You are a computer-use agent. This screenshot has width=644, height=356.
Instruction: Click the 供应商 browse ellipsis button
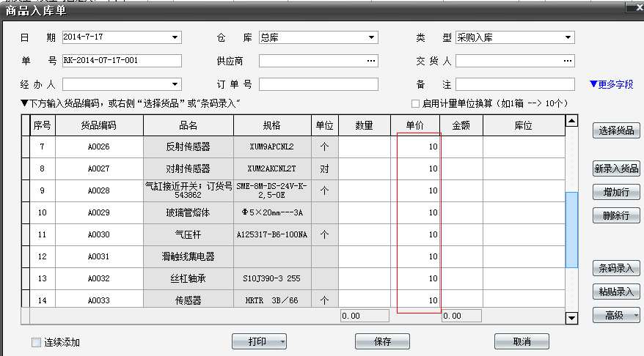371,61
